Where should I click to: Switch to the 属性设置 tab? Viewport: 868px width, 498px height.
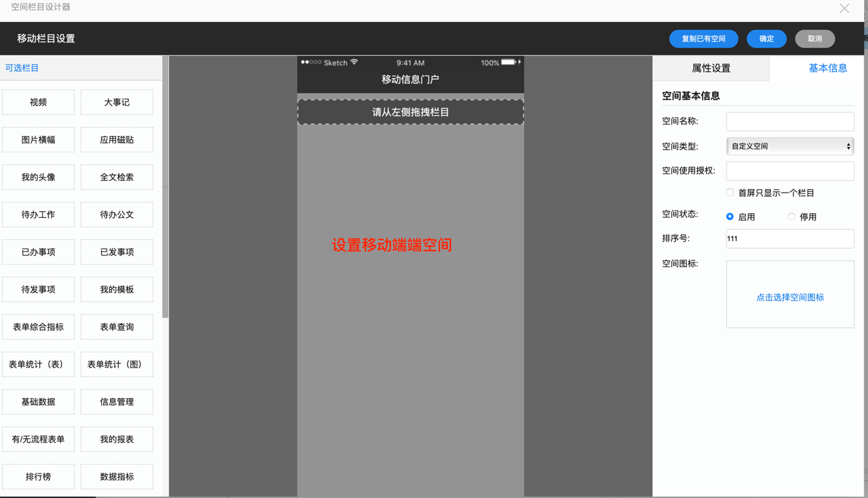[711, 68]
